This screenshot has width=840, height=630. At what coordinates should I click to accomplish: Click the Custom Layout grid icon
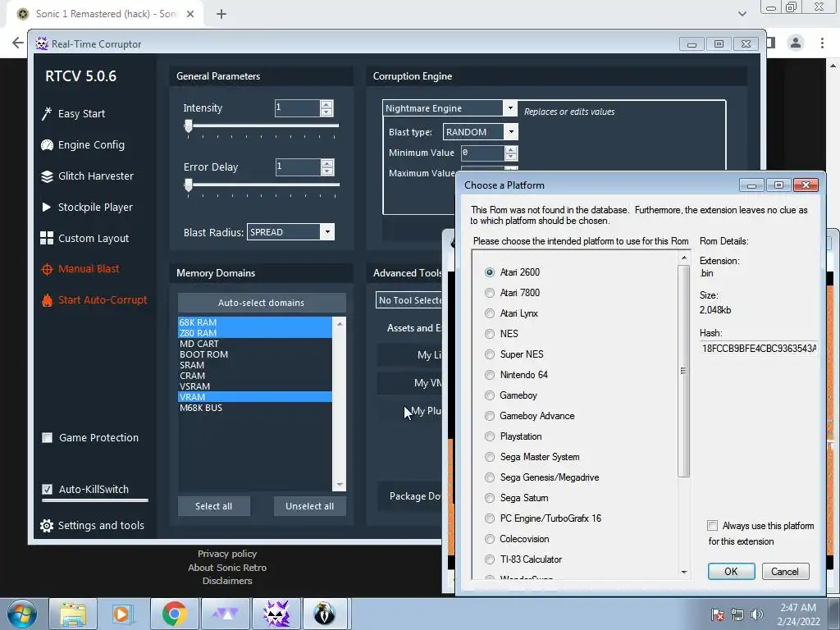coord(47,238)
